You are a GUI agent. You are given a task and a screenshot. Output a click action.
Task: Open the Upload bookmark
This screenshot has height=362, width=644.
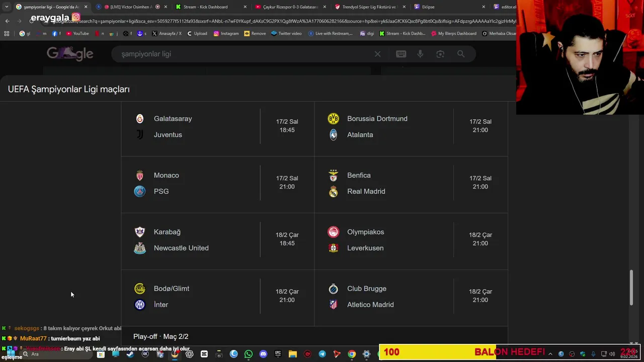click(x=197, y=34)
